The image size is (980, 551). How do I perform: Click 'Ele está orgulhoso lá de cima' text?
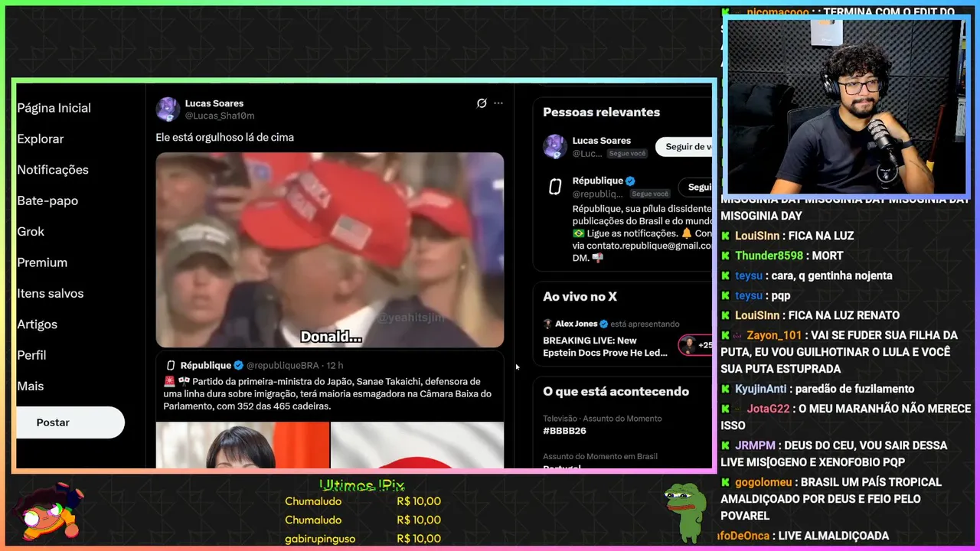click(224, 137)
